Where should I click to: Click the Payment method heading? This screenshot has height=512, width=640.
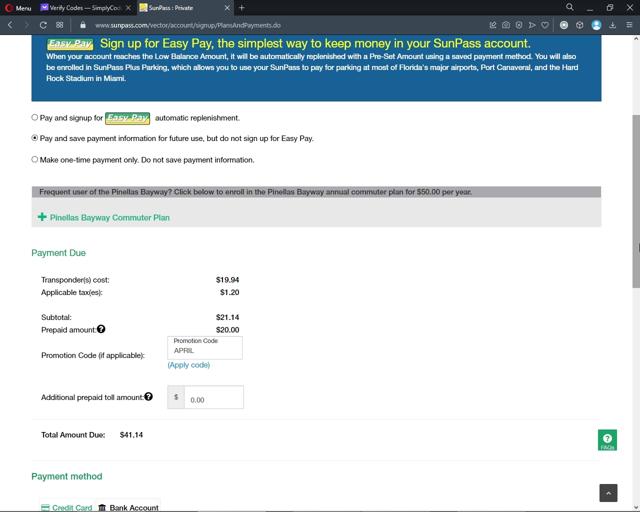click(67, 476)
